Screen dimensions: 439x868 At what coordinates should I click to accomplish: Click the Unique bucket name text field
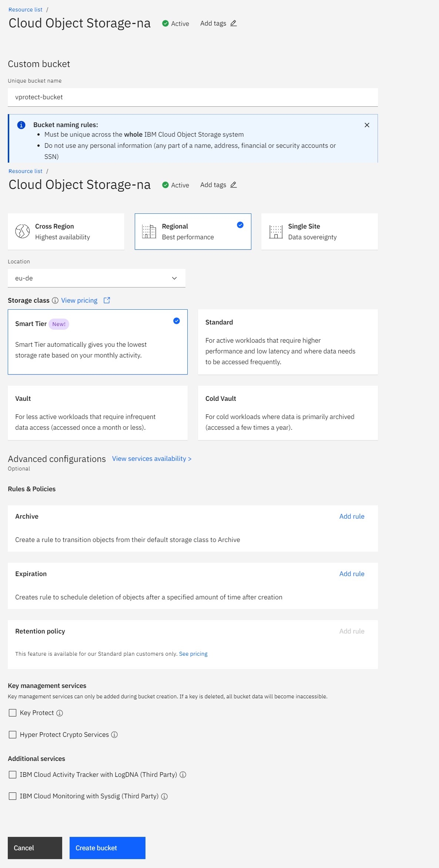192,97
